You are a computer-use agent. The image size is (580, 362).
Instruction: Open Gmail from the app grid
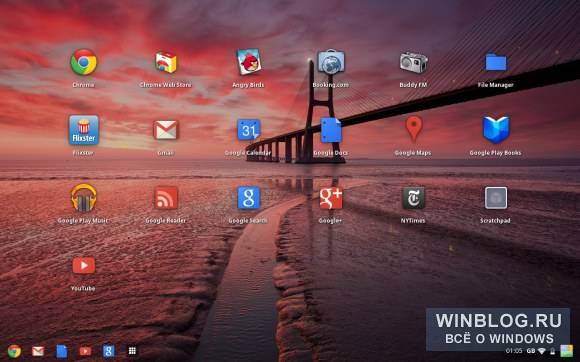coord(166,130)
